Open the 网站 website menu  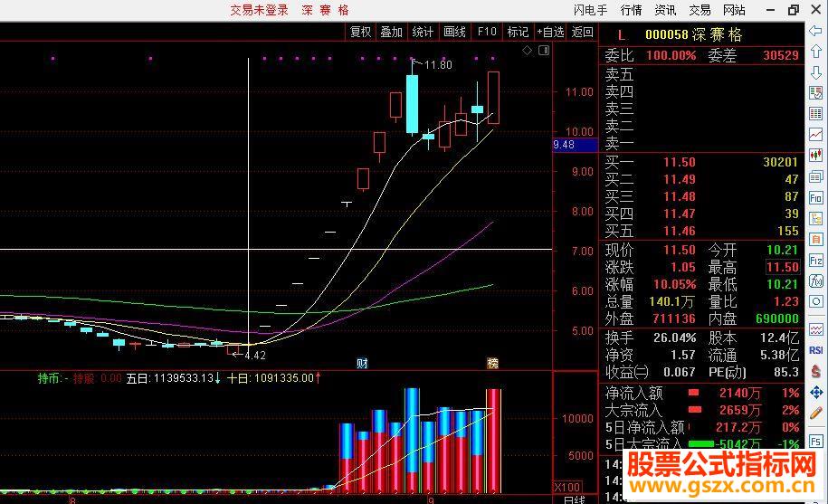(734, 10)
